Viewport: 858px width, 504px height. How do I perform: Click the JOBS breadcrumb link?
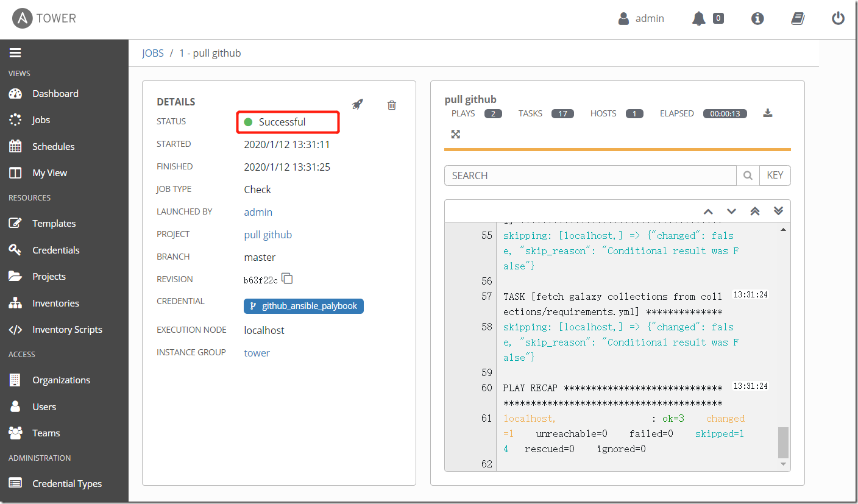pyautogui.click(x=153, y=53)
